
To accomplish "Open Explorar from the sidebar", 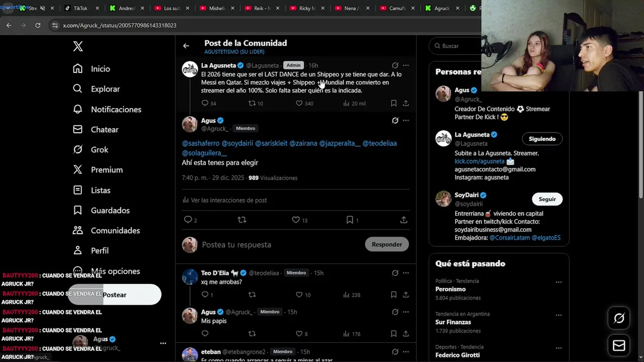I will tap(97, 89).
